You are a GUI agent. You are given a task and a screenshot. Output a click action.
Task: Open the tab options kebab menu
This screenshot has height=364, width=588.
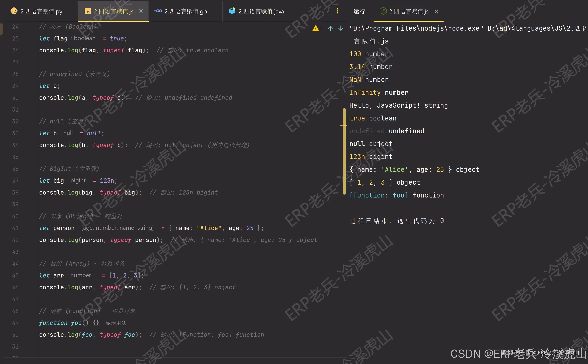(338, 11)
